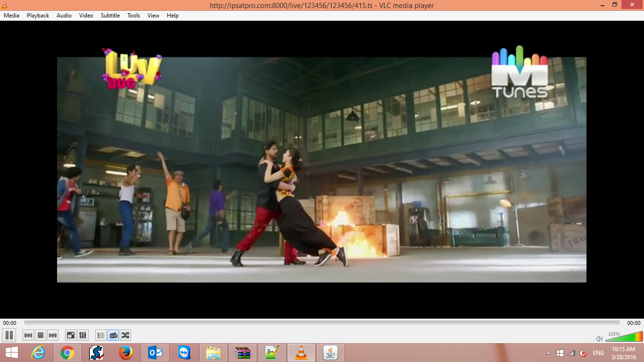Change ENG input language indicator
Screen dimensions: 644x362
pos(598,353)
